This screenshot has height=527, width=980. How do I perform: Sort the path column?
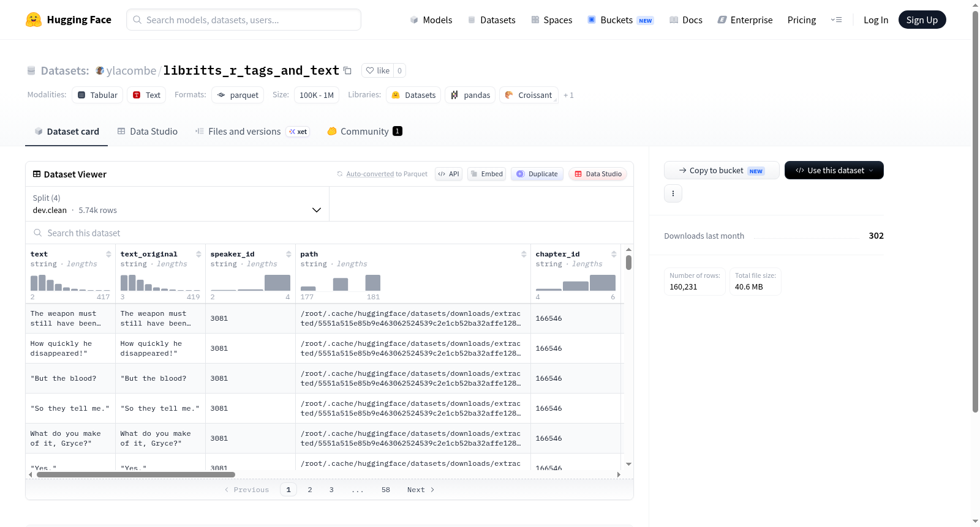click(x=524, y=254)
